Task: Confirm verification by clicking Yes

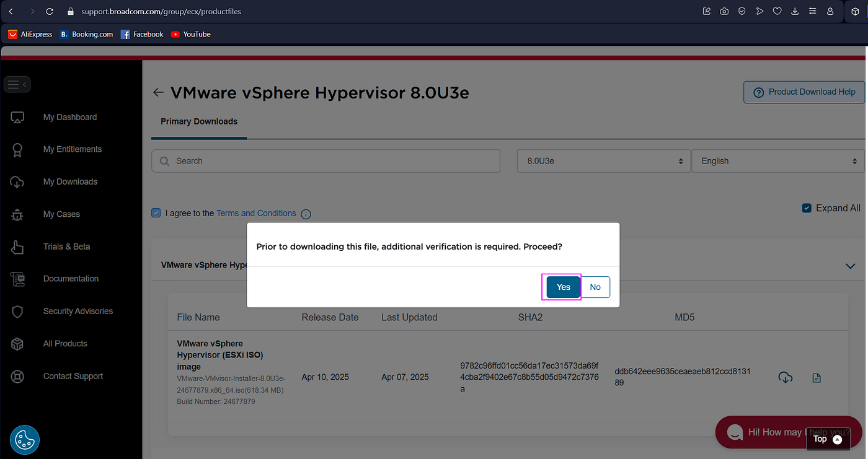Action: (x=563, y=287)
